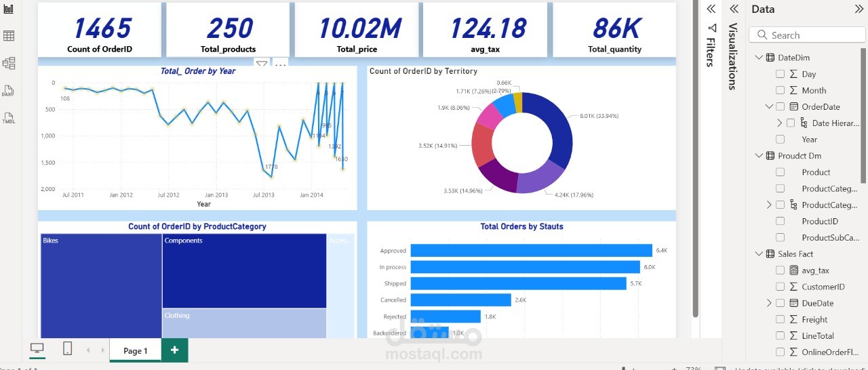
Task: Click the avg_tax measure calculator icon
Action: pyautogui.click(x=794, y=270)
